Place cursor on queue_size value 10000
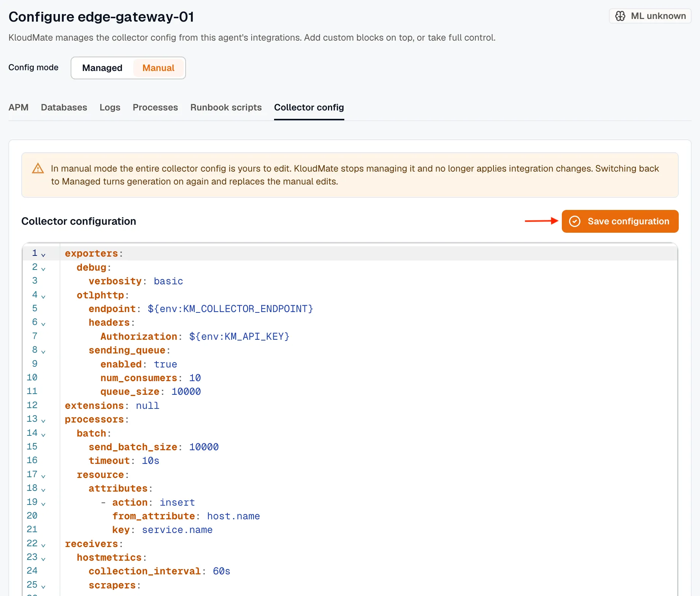 tap(186, 391)
